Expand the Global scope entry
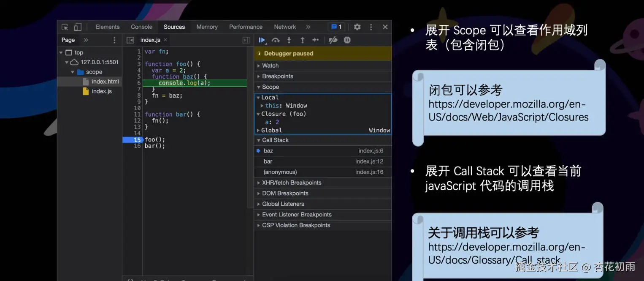Image resolution: width=644 pixels, height=281 pixels. [258, 130]
